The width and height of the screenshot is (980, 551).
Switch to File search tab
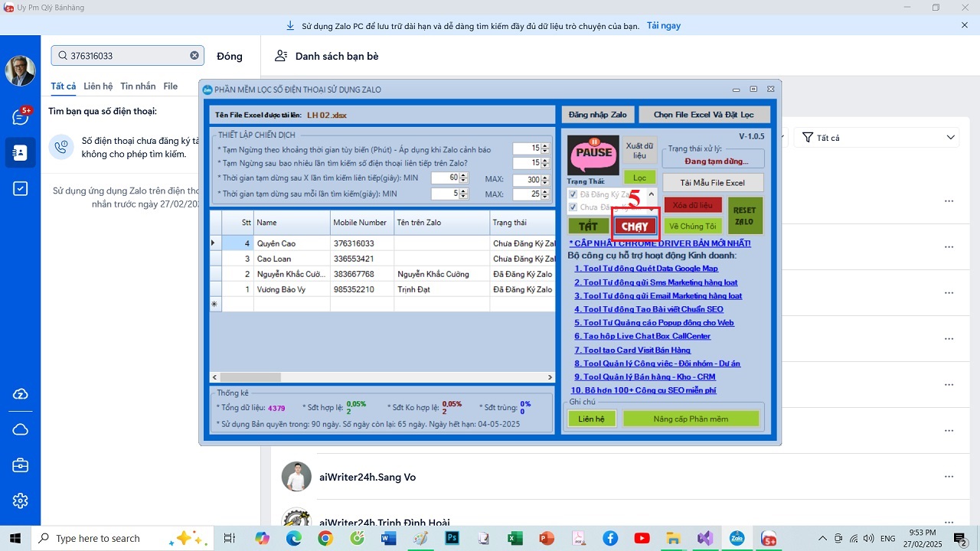pyautogui.click(x=170, y=86)
